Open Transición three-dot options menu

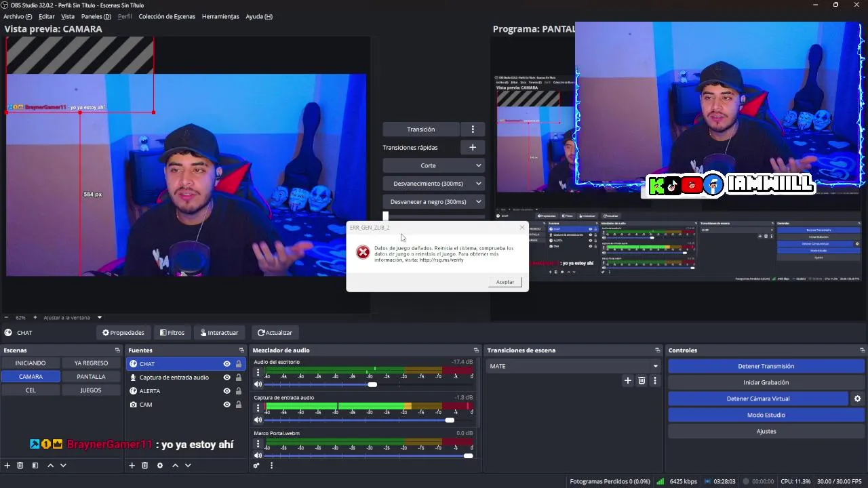pyautogui.click(x=473, y=129)
